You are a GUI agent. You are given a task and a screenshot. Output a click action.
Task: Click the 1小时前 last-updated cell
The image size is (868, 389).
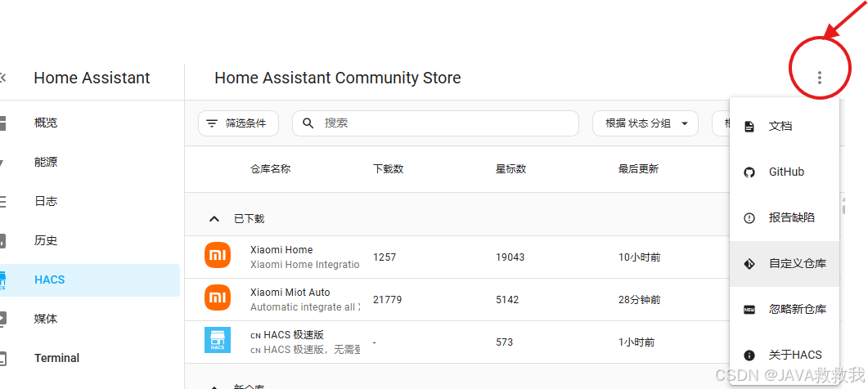pyautogui.click(x=636, y=342)
